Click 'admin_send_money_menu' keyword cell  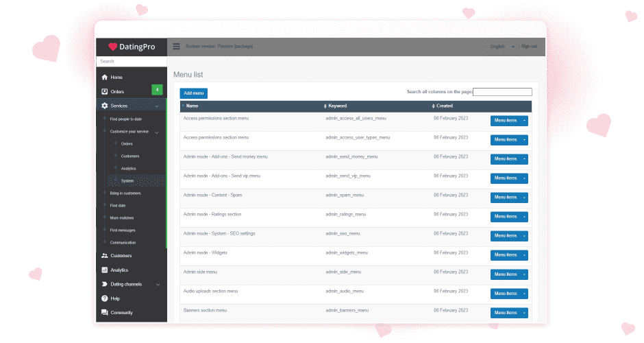[x=351, y=156]
